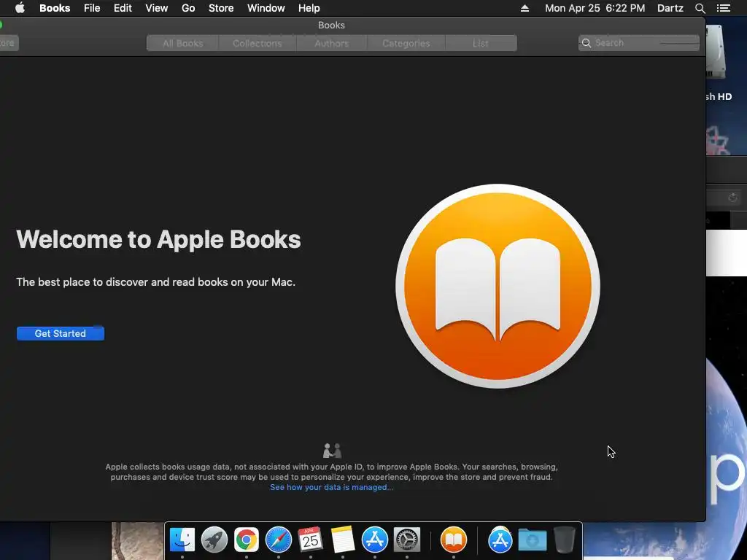
Task: Open Notification Center list icon
Action: coord(724,8)
